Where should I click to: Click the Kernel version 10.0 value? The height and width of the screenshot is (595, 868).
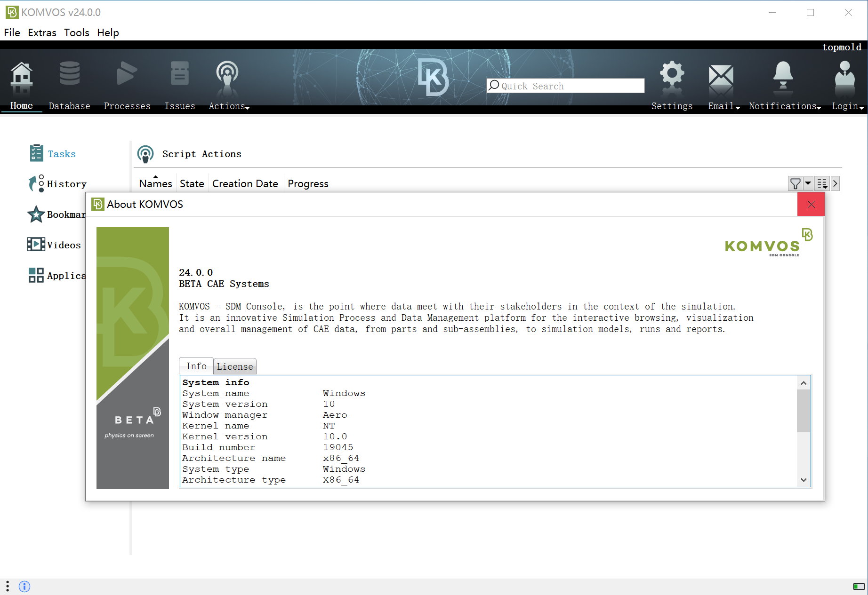tap(335, 436)
